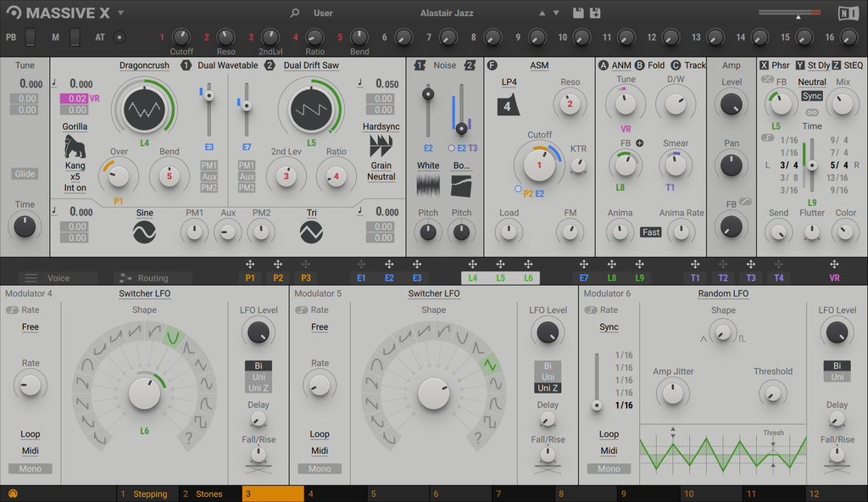Image resolution: width=868 pixels, height=502 pixels.
Task: Click the Stones snapshot slot
Action: (210, 494)
